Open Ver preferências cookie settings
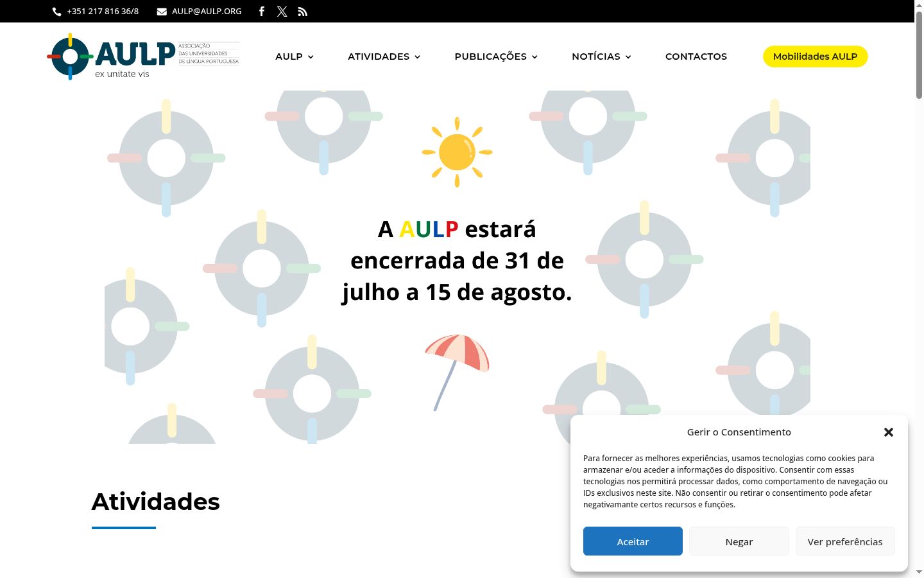 click(845, 541)
